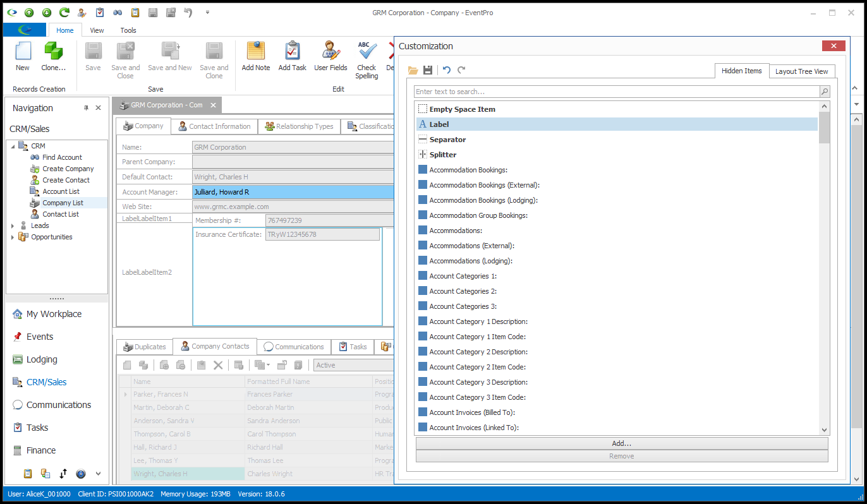Screen dimensions: 867x504
Task: Switch to the Duplicates tab
Action: tap(145, 347)
